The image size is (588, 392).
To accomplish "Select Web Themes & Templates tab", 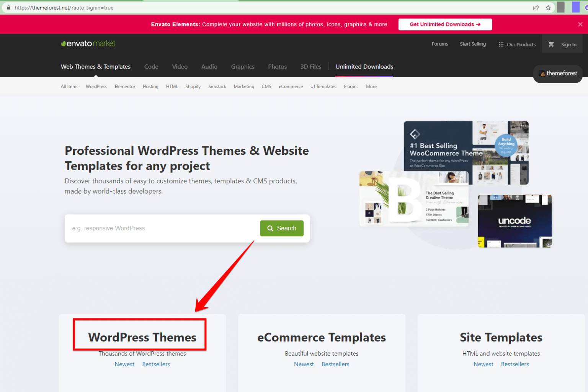I will pos(96,67).
